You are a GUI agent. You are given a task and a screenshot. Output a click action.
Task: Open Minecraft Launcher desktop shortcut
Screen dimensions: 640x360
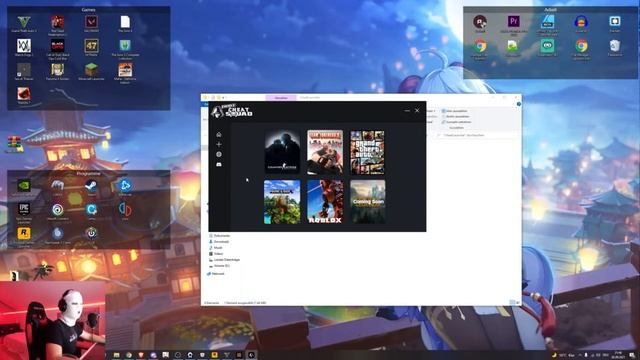[91, 71]
